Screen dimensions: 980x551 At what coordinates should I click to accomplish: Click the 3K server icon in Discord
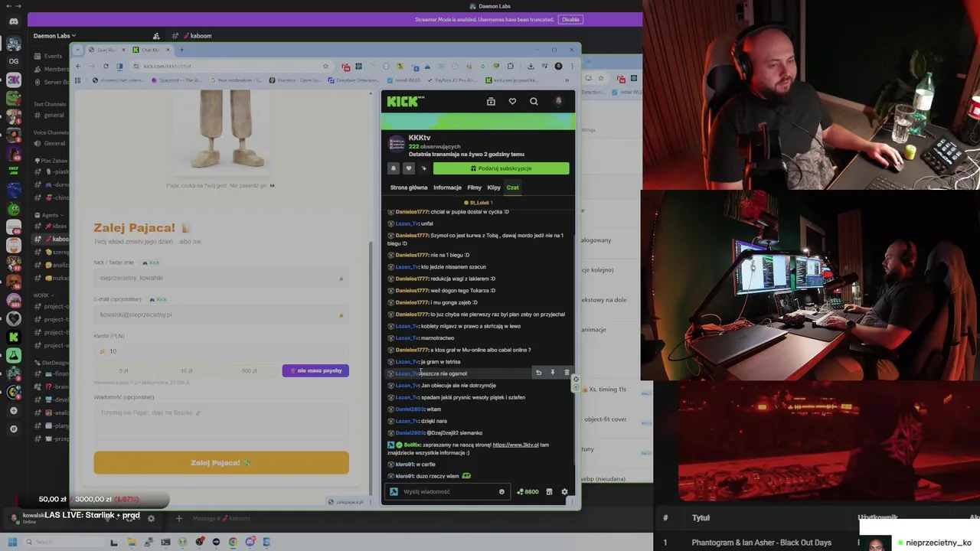point(13,80)
